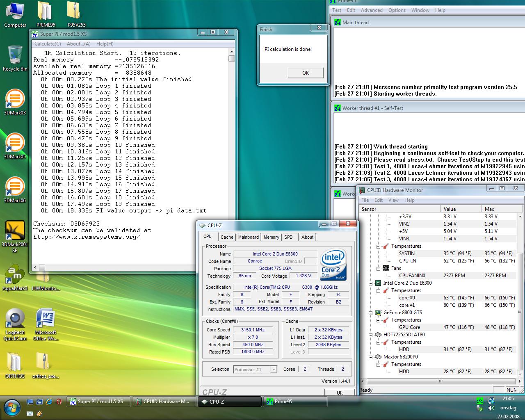The height and width of the screenshot is (420, 525).
Task: Open the Microsoft Office Word shortcut
Action: (x=46, y=325)
